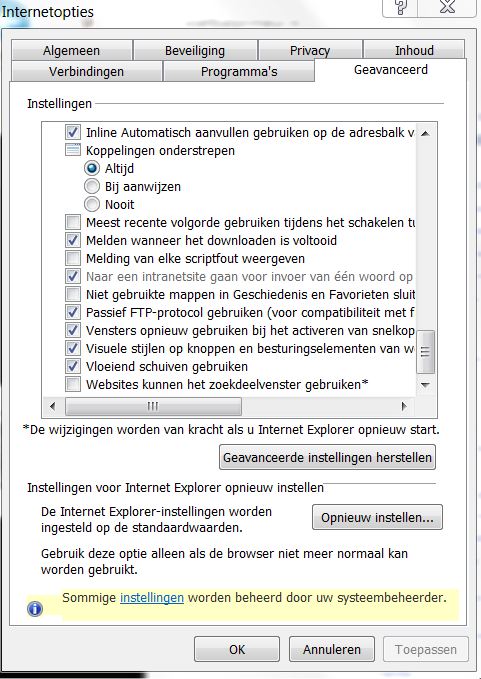Select the Bij aanwijzen radio button
Viewport: 481px width, 679px height.
coord(91,187)
